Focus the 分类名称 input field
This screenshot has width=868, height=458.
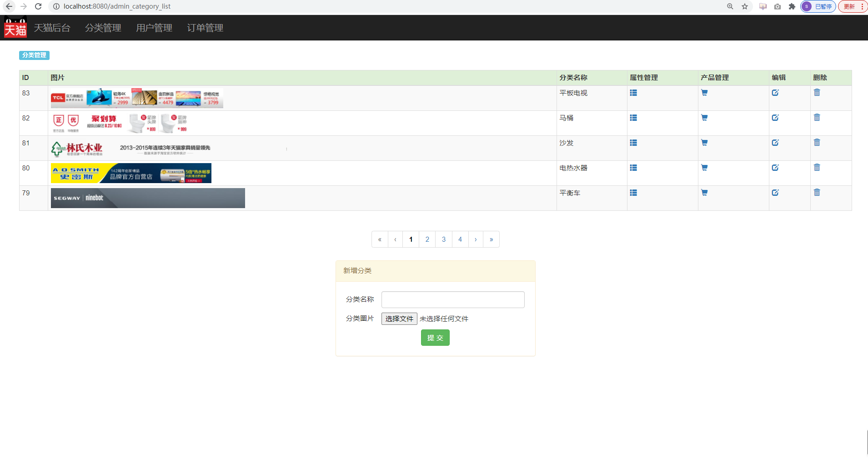pos(453,300)
